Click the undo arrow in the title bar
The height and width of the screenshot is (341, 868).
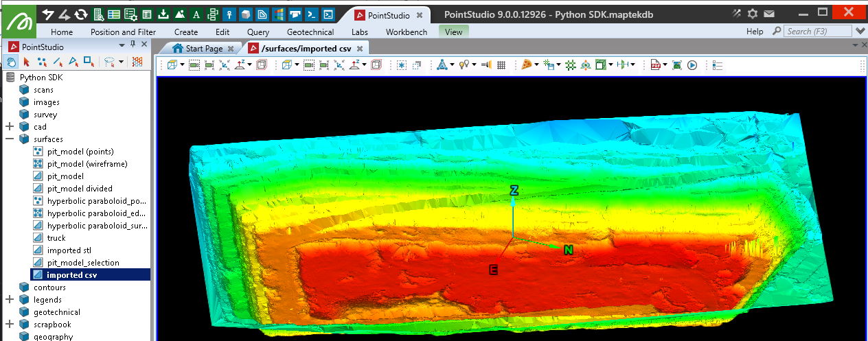point(48,14)
